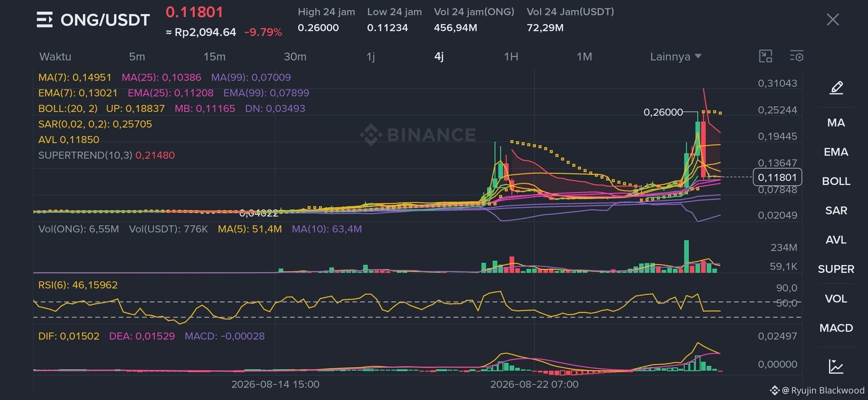
Task: Click the Vol(ONG): 6,55M label
Action: [x=79, y=229]
